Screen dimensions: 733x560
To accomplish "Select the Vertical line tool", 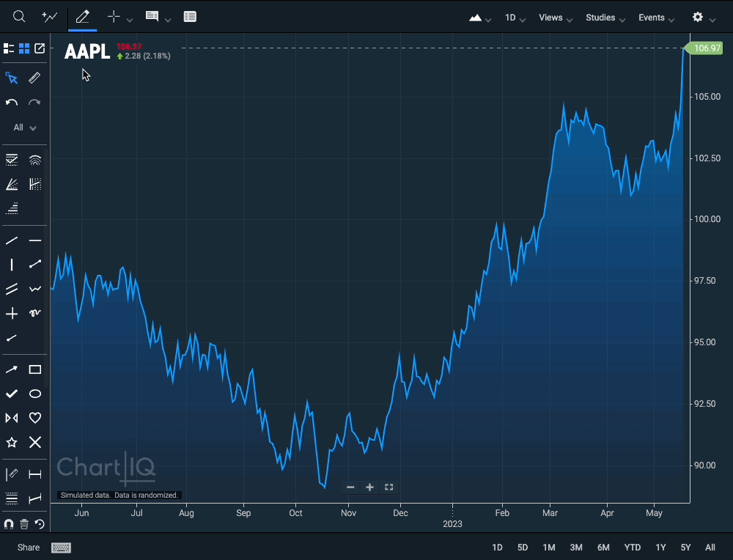I will coord(12,265).
